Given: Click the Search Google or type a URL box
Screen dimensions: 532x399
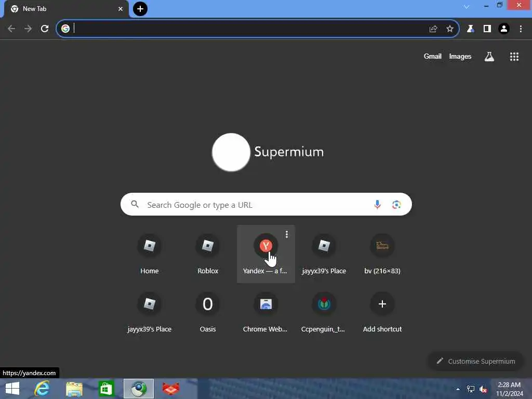Looking at the screenshot, I should pyautogui.click(x=266, y=205).
